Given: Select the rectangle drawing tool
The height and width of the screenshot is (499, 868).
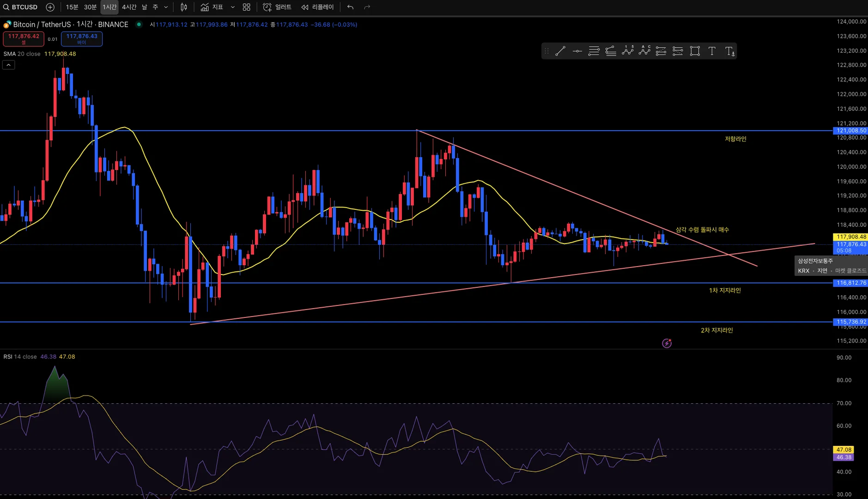Looking at the screenshot, I should (x=695, y=51).
